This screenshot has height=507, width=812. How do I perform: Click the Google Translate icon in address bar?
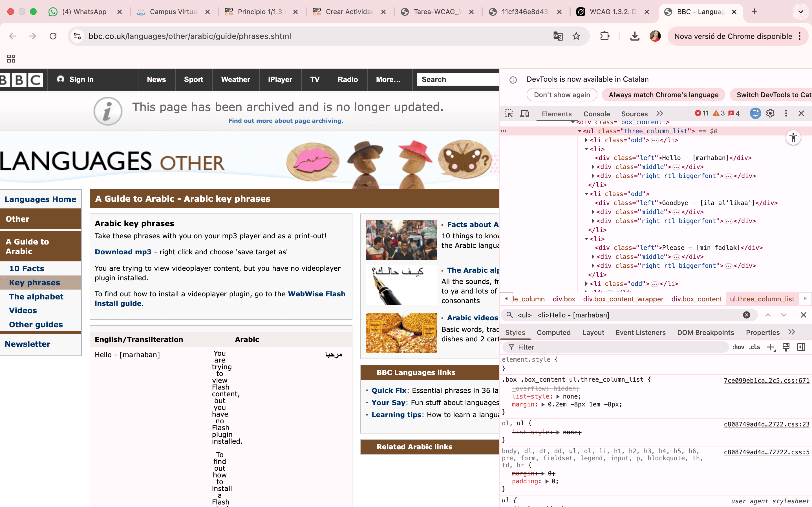click(x=558, y=36)
